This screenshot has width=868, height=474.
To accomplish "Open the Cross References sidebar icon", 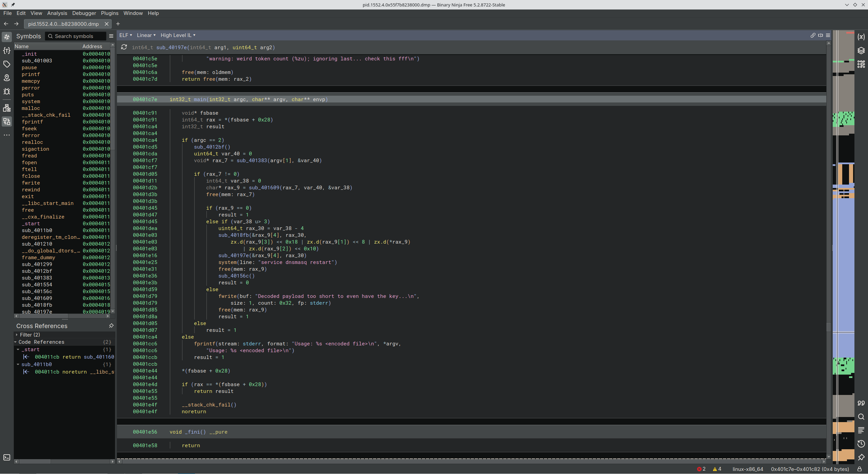I will [x=7, y=121].
